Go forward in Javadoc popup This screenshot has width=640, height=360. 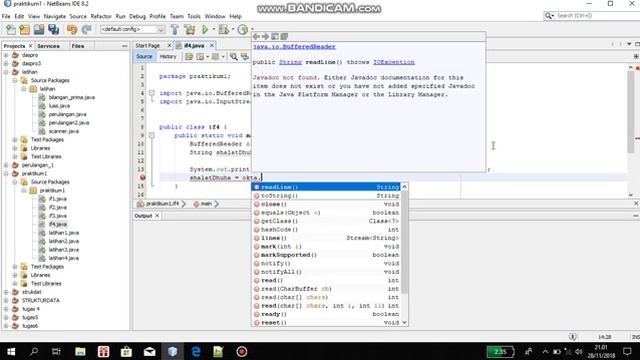[265, 36]
